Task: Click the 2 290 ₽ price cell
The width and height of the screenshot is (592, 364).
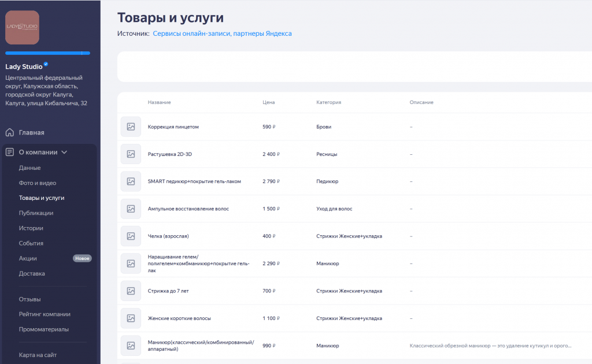Action: [271, 263]
